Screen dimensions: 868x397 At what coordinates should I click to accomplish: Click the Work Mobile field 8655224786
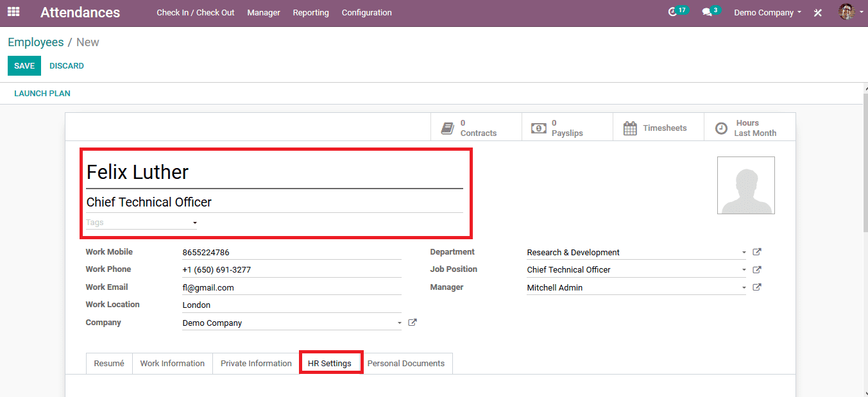pos(292,253)
